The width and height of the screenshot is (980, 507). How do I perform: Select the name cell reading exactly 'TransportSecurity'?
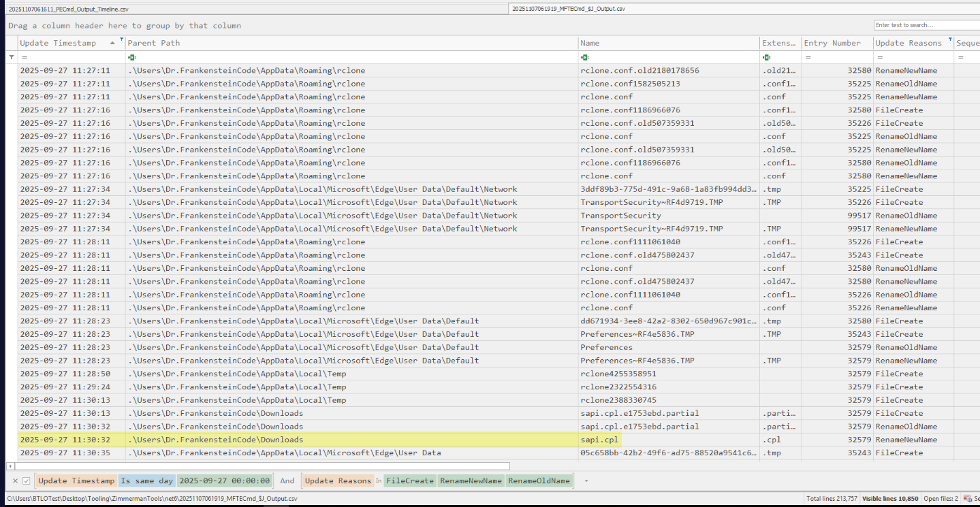[x=669, y=215]
